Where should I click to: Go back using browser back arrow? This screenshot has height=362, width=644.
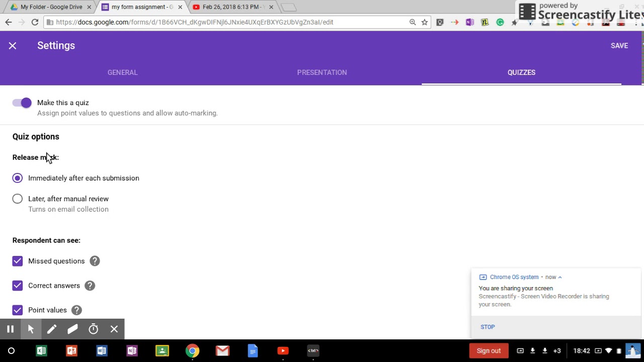[9, 22]
